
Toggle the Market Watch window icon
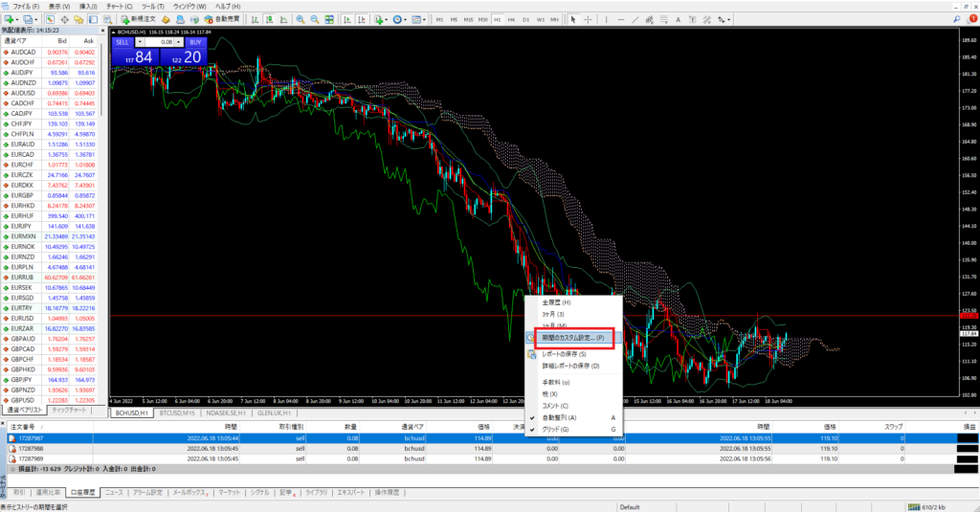point(50,19)
